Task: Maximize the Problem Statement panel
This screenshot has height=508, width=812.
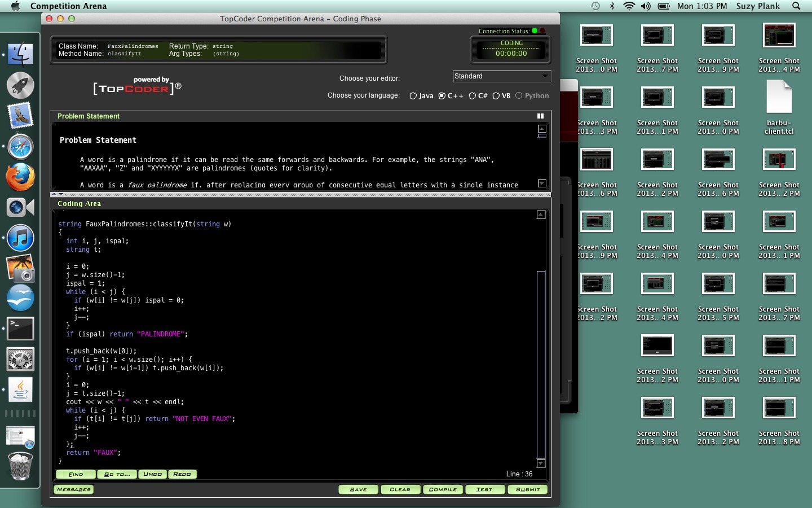Action: pyautogui.click(x=540, y=116)
